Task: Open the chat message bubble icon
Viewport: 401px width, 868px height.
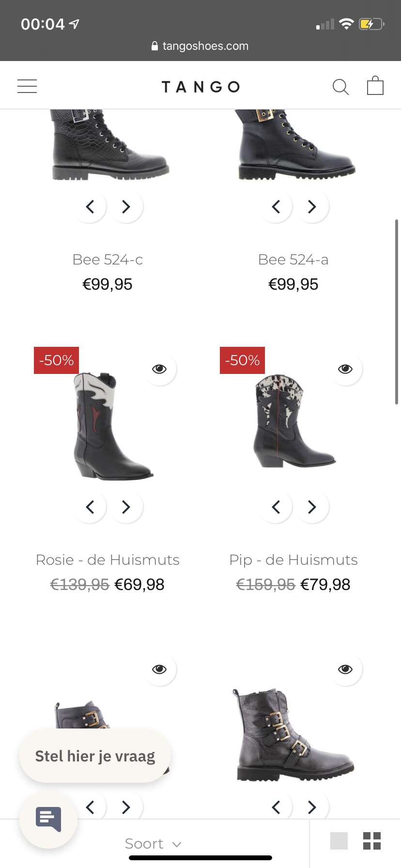Action: [x=48, y=819]
